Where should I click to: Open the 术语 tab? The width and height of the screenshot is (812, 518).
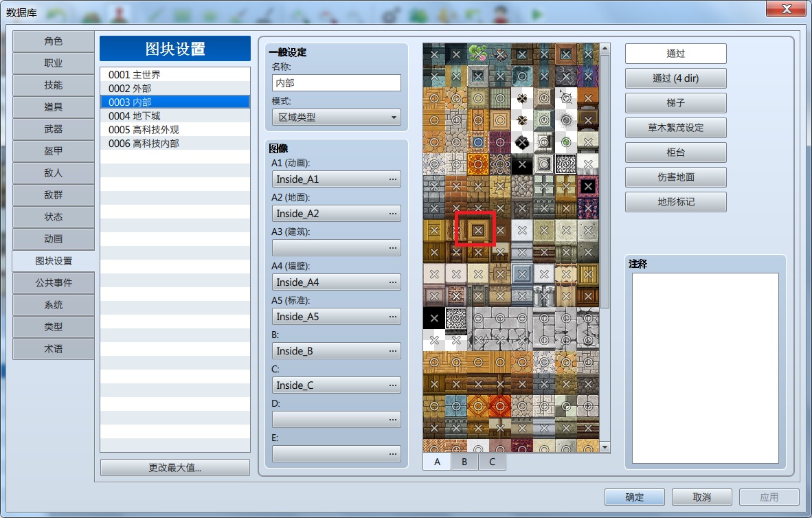pos(54,349)
